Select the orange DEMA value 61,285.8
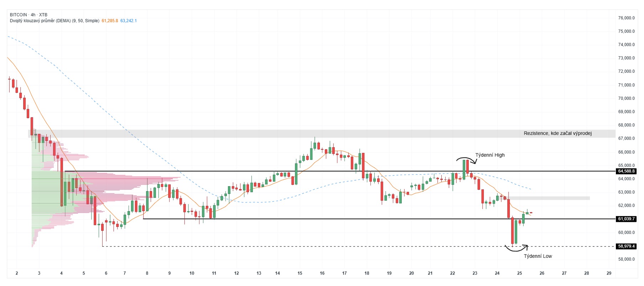This screenshot has width=644, height=286. point(110,21)
